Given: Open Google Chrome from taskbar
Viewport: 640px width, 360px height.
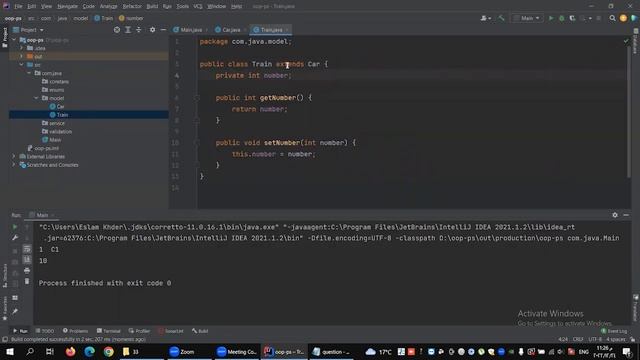Looking at the screenshot, I should pyautogui.click(x=109, y=351).
